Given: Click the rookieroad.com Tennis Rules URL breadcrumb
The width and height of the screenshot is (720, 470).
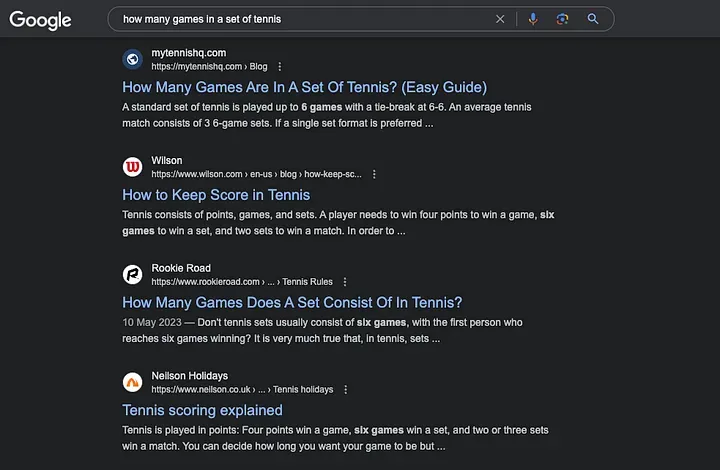Looking at the screenshot, I should [x=242, y=281].
